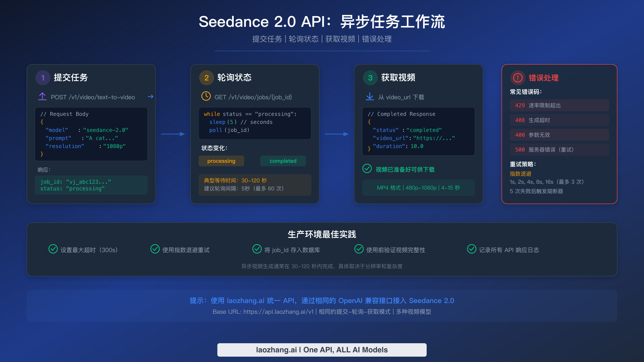Viewport: 644px width, 362px height.
Task: Click the blue arrow after the POST endpoint
Action: point(151,97)
